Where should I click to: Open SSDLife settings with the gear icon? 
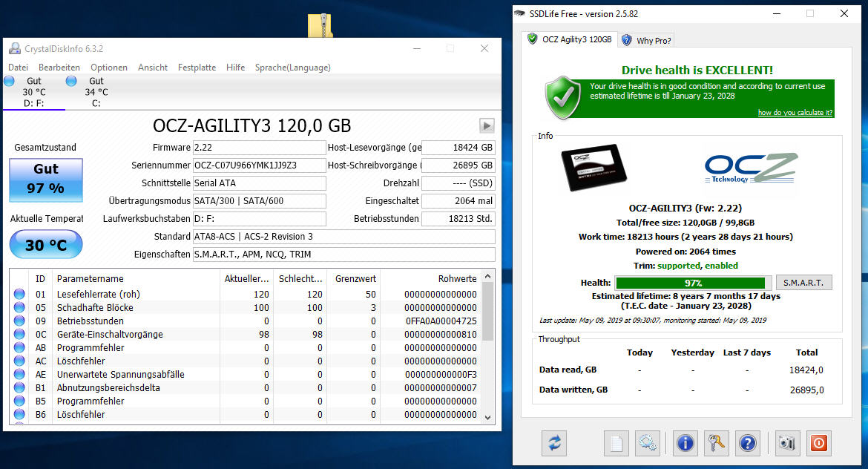648,443
